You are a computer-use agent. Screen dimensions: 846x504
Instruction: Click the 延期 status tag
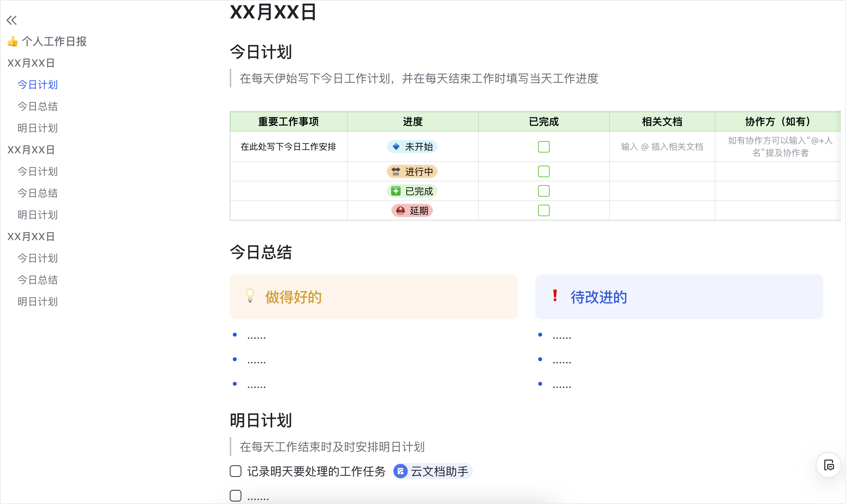412,211
